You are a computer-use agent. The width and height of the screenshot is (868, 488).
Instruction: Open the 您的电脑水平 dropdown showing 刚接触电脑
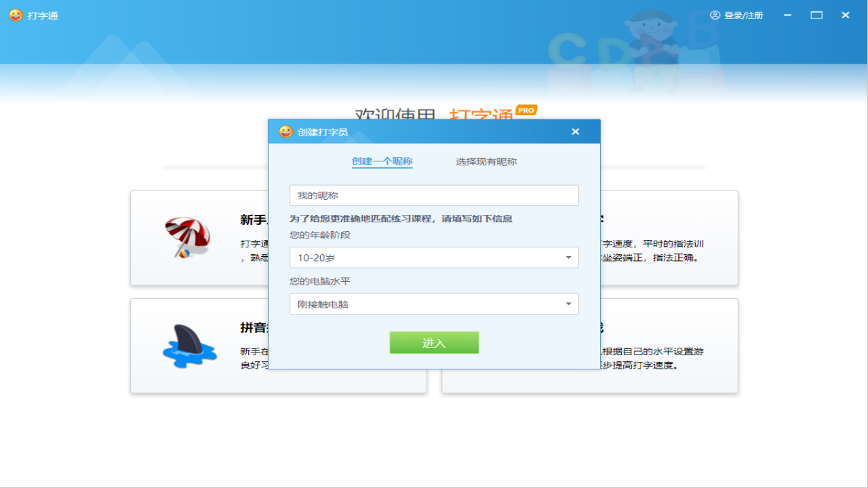click(x=434, y=304)
